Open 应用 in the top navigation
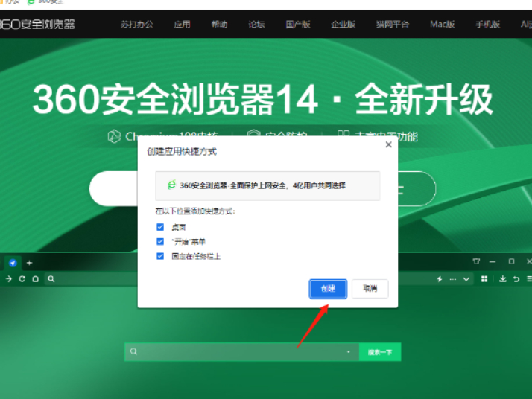Image resolution: width=532 pixels, height=399 pixels. tap(182, 25)
